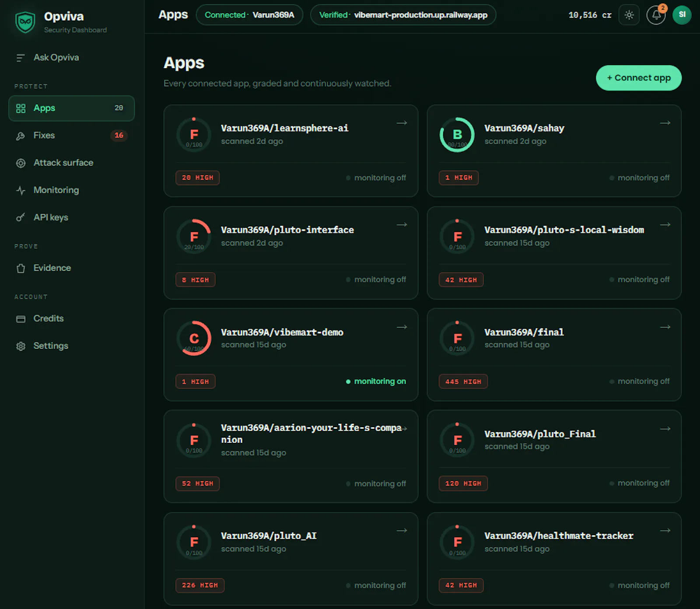Viewport: 700px width, 609px height.
Task: Open the Fixes page in the sidebar
Action: (71, 136)
